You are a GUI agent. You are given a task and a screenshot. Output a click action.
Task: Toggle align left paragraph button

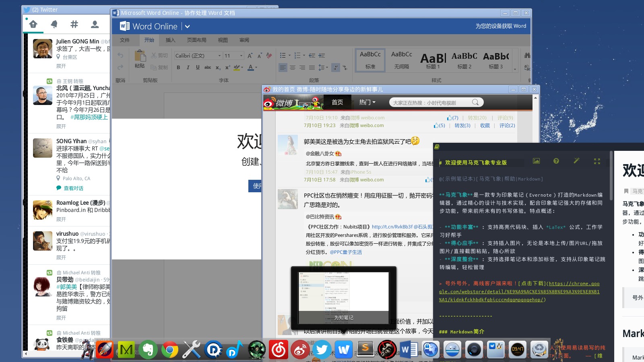point(283,68)
